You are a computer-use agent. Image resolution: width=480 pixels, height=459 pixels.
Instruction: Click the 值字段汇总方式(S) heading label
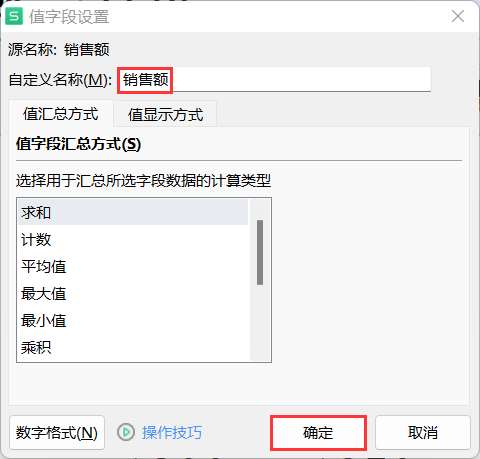click(x=78, y=144)
